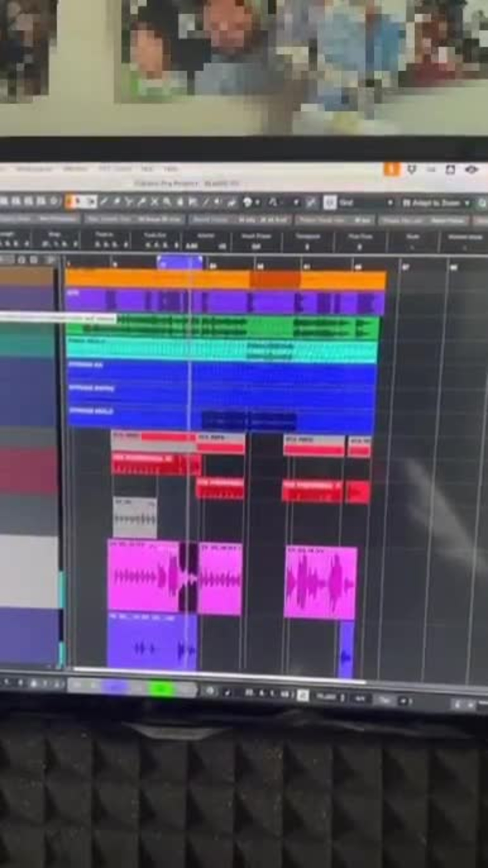Select the first pink audio waveform clip

(144, 576)
